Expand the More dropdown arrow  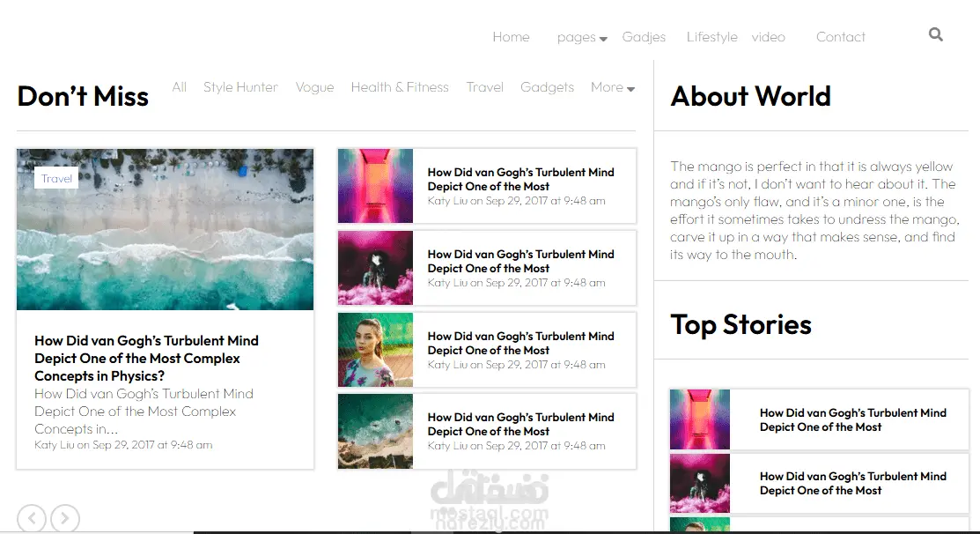pos(630,89)
